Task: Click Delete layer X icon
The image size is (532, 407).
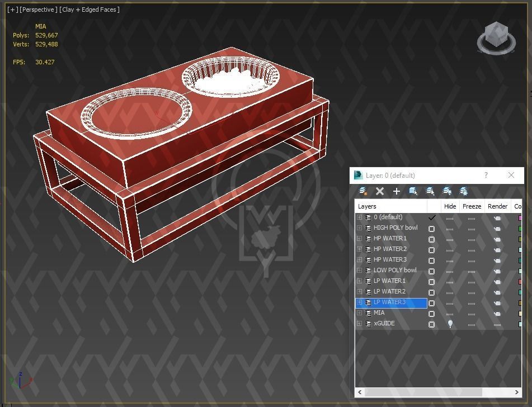Action: (380, 191)
